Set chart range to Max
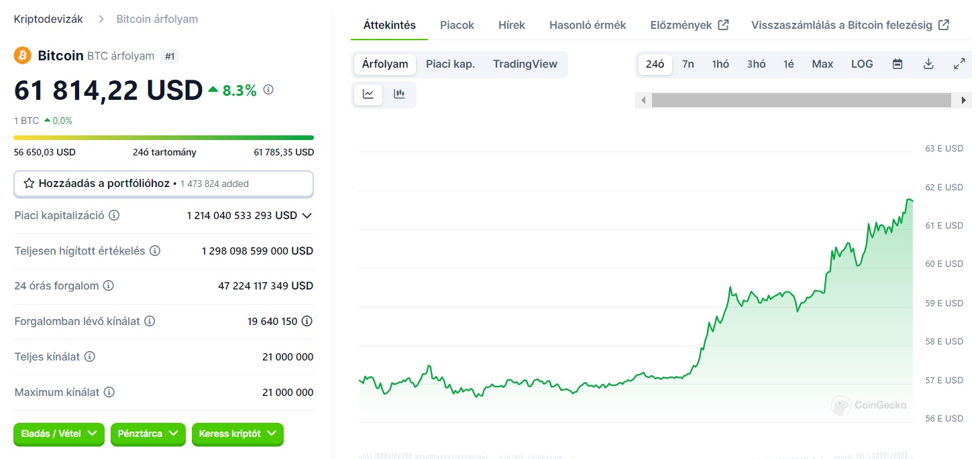This screenshot has width=980, height=459. tap(822, 64)
